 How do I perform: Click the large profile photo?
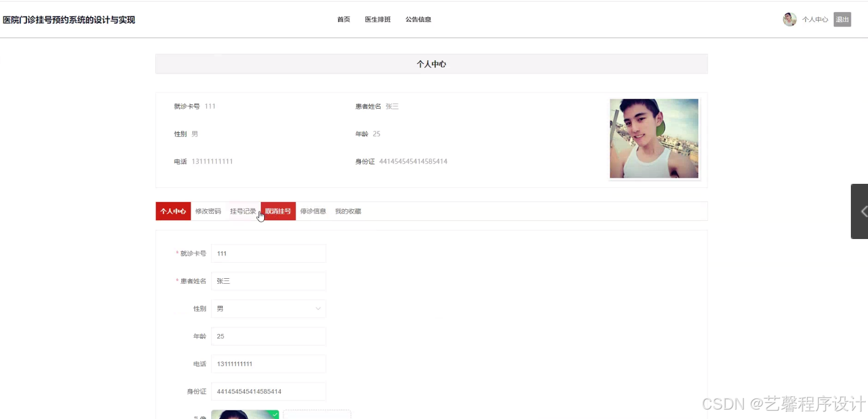pyautogui.click(x=654, y=139)
